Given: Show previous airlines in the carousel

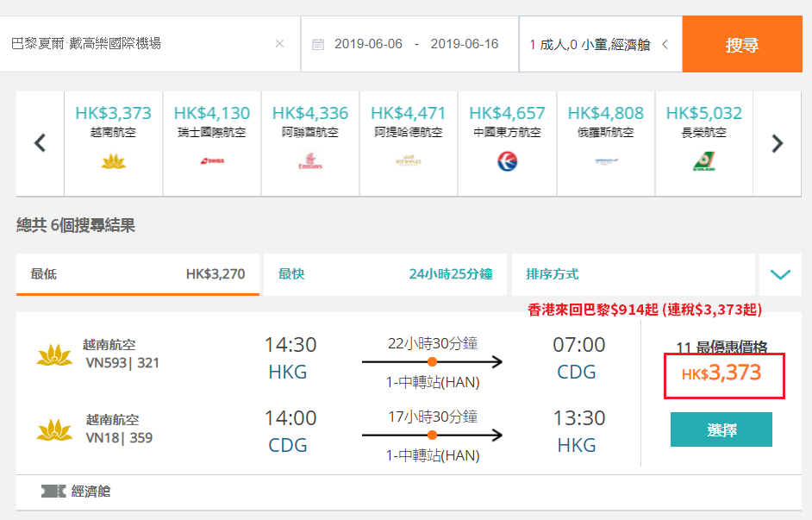Looking at the screenshot, I should click(40, 143).
